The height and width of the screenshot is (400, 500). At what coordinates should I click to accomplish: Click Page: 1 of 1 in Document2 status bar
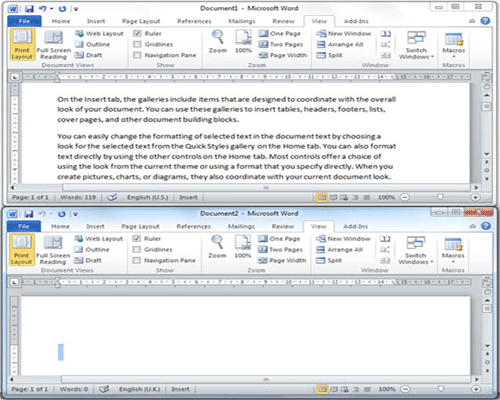click(x=30, y=389)
